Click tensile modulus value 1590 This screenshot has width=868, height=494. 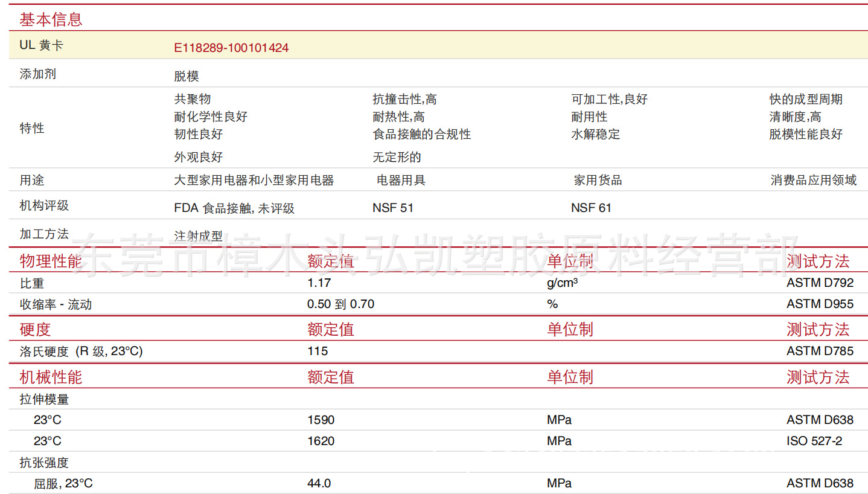(321, 420)
